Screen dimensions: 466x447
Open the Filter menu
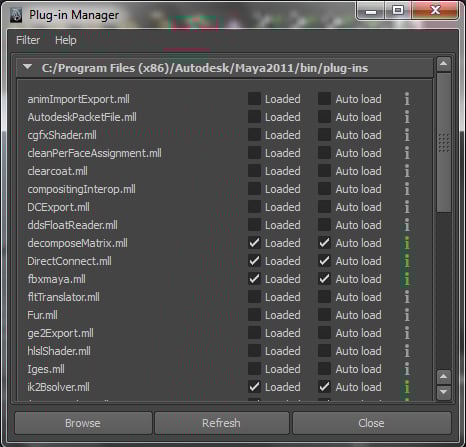(28, 40)
